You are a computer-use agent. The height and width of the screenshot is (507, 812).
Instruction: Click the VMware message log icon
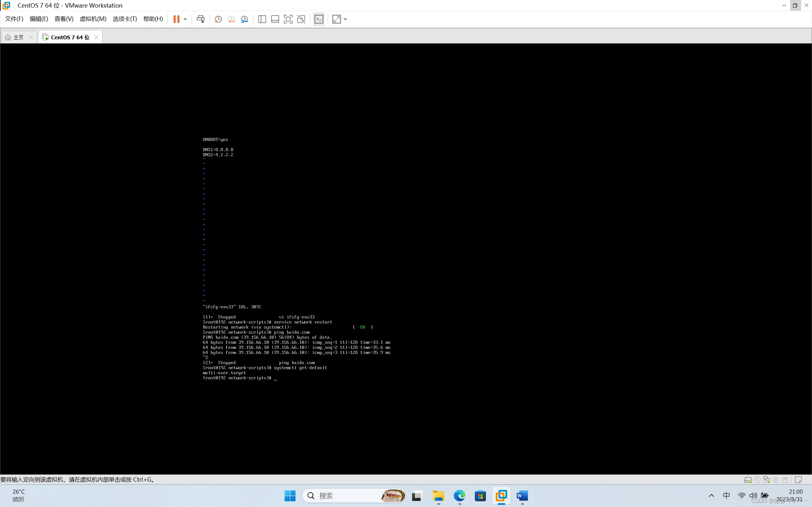(799, 479)
